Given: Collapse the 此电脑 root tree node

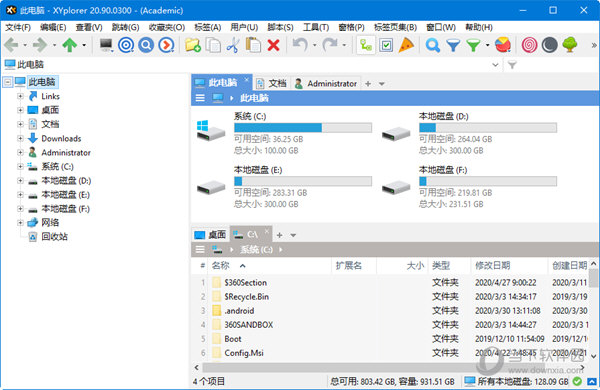Looking at the screenshot, I should (x=8, y=82).
